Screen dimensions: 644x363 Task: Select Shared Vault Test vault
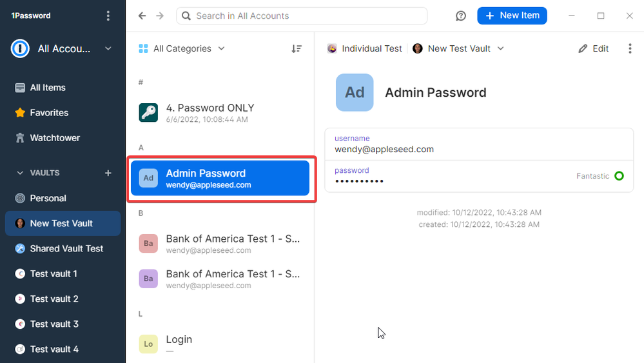(x=66, y=249)
